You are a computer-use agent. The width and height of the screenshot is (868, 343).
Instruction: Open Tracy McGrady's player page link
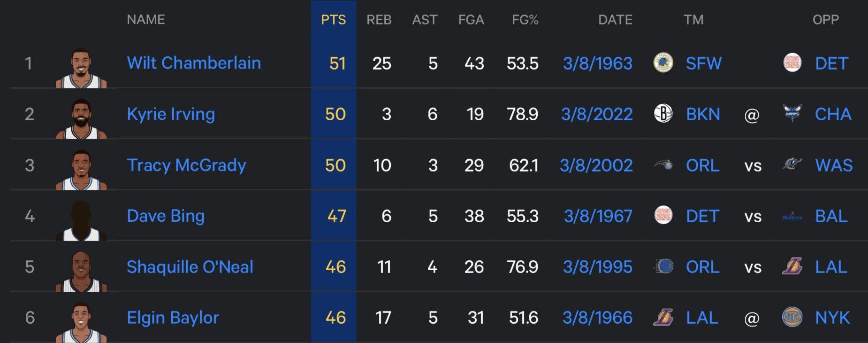pos(186,165)
